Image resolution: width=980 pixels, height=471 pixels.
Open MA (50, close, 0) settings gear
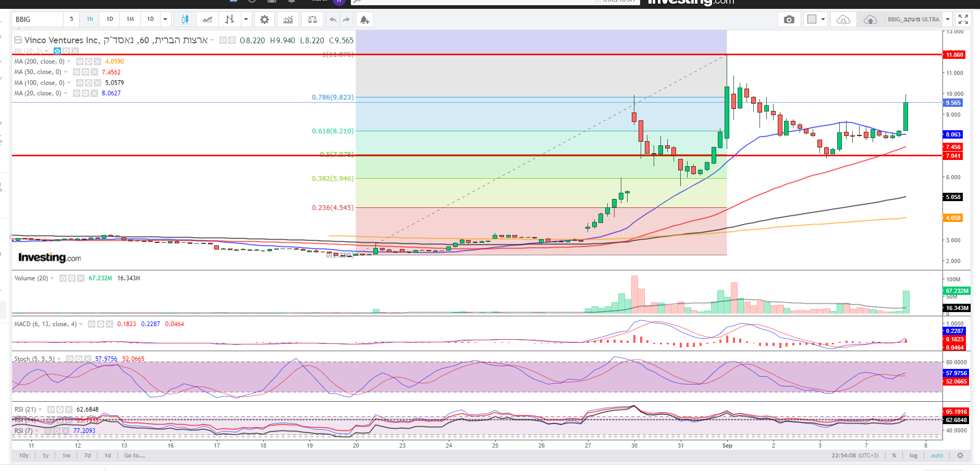85,72
